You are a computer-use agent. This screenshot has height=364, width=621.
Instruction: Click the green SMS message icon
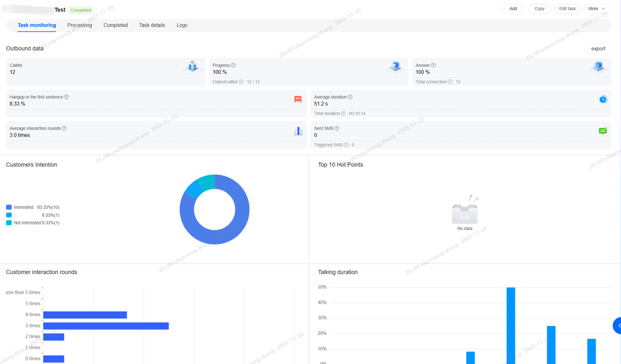603,131
